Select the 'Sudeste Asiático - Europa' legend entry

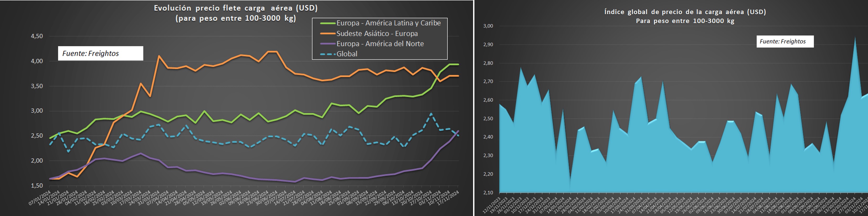(x=377, y=33)
